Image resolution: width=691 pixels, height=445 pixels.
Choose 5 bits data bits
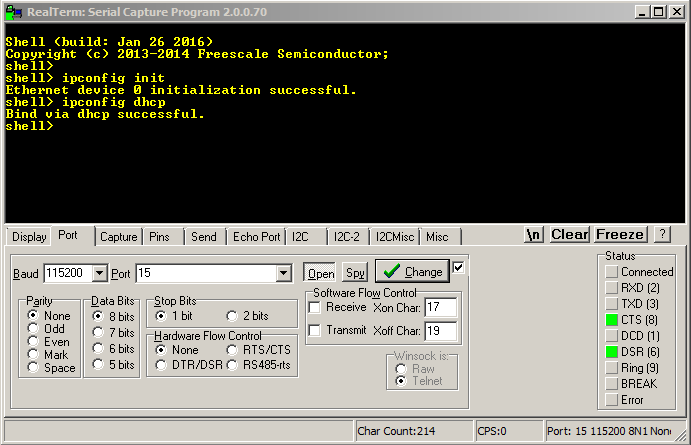click(98, 364)
